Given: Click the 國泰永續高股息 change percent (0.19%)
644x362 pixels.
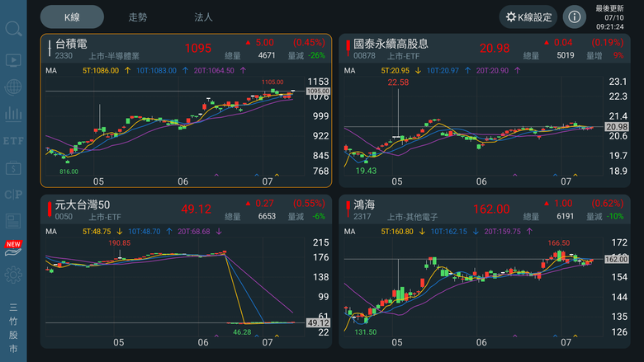Looking at the screenshot, I should coord(608,43).
